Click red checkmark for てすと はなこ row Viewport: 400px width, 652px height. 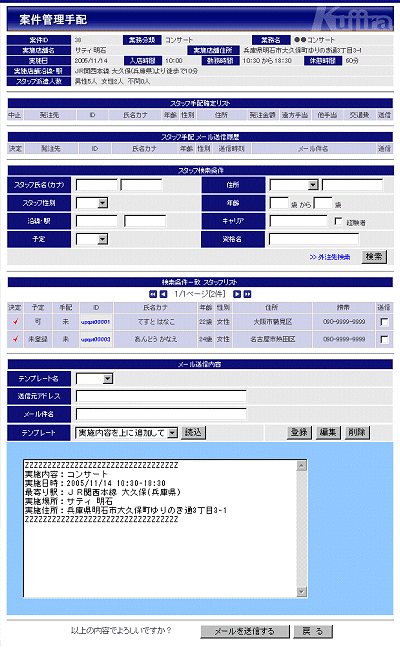15,321
